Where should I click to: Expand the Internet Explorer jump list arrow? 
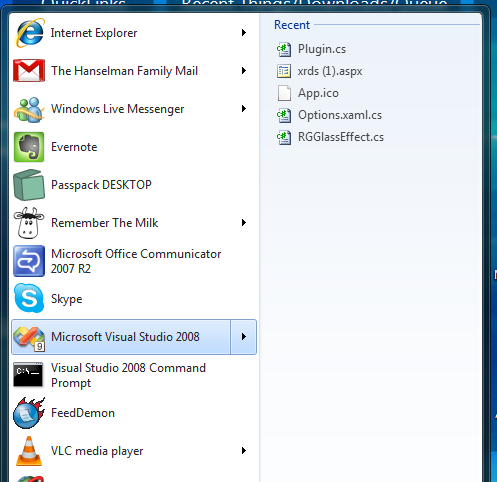tap(244, 33)
